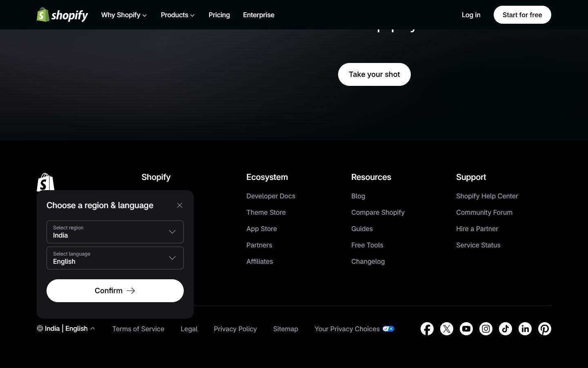Open Your Privacy Choices
The height and width of the screenshot is (368, 588).
pyautogui.click(x=354, y=329)
